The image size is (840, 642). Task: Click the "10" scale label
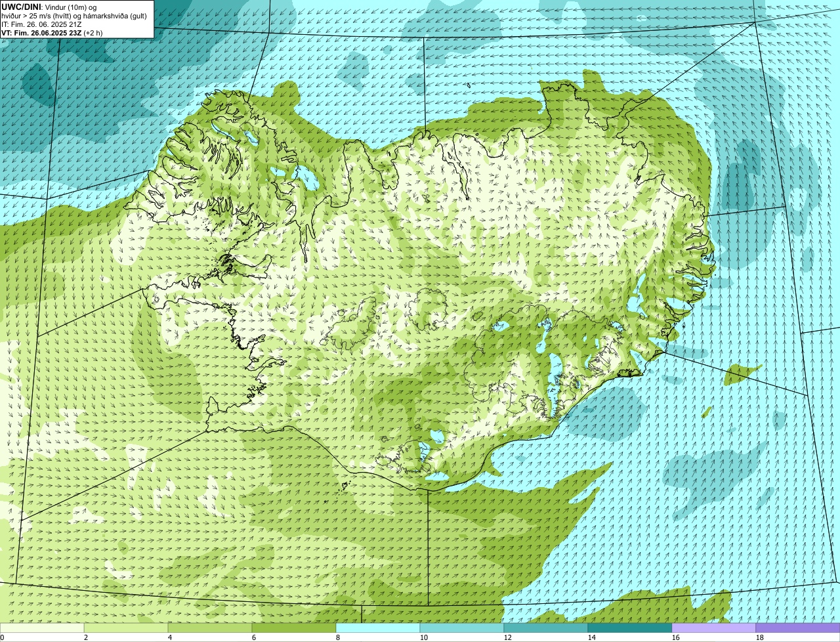(424, 637)
